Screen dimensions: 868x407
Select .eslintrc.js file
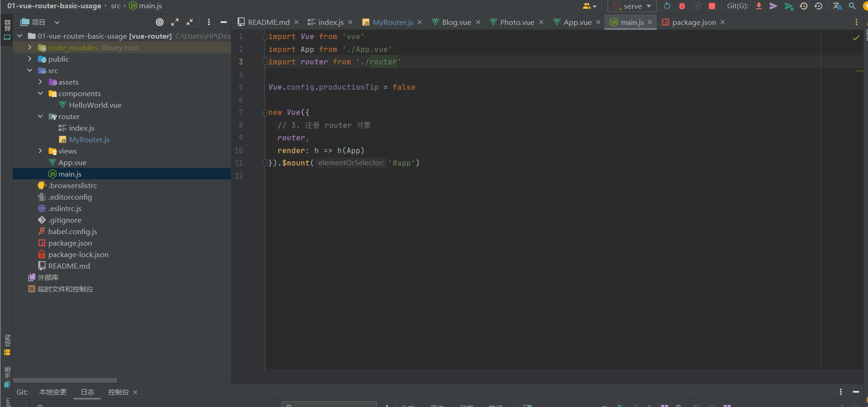coord(65,208)
